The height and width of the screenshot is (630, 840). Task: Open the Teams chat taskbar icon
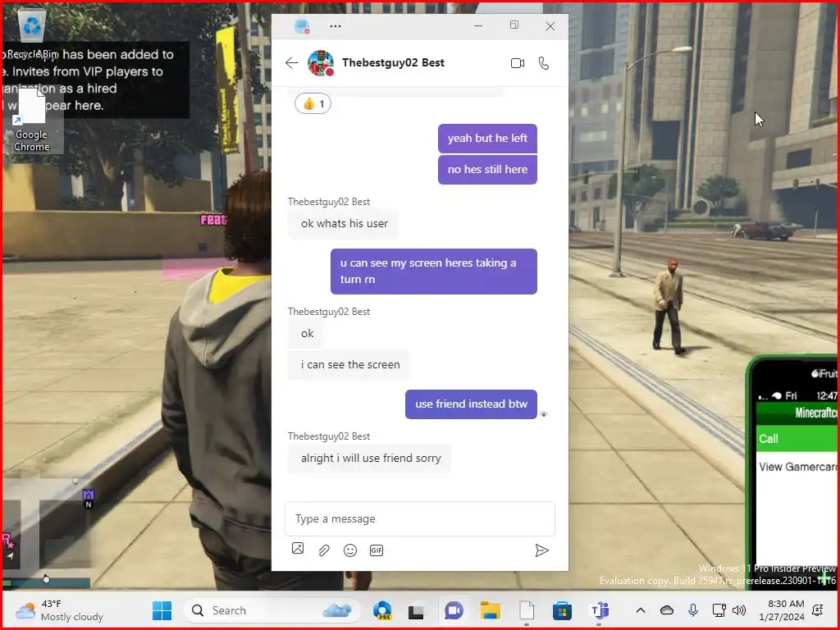tap(454, 610)
